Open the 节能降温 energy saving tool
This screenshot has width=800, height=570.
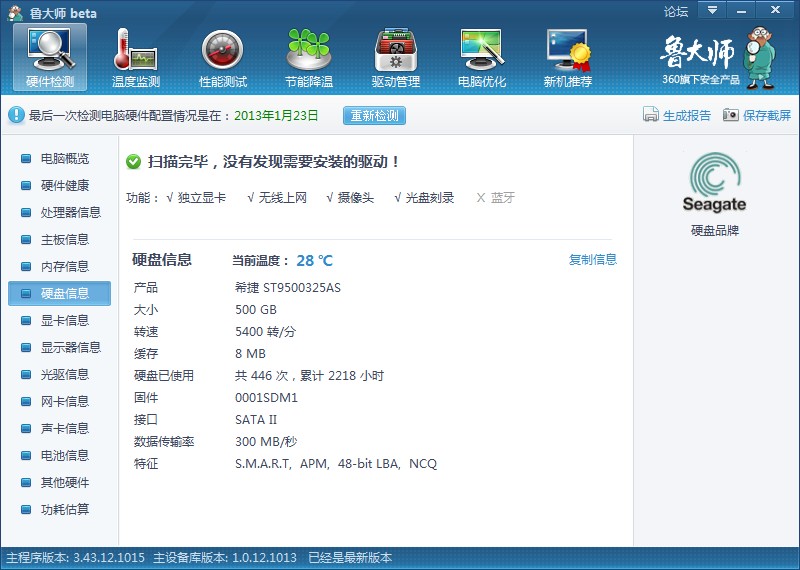pos(309,57)
